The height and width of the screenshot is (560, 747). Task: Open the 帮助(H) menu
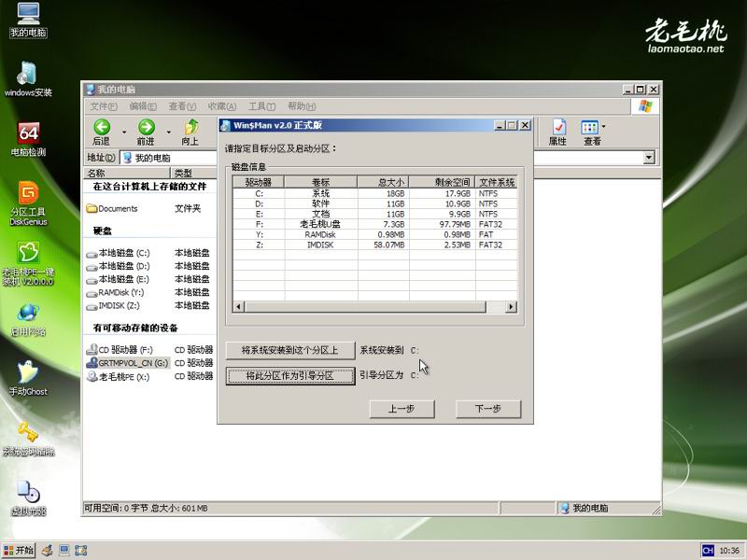pos(302,106)
